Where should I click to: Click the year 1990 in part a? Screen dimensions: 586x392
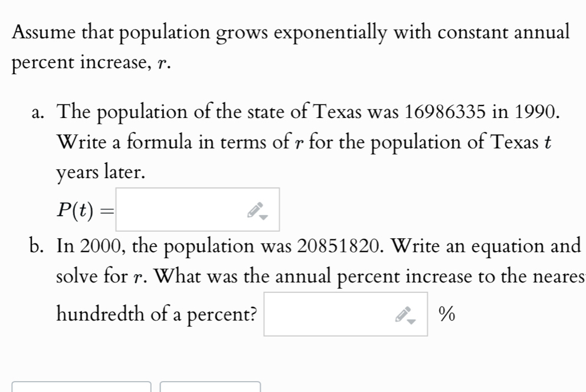535,111
